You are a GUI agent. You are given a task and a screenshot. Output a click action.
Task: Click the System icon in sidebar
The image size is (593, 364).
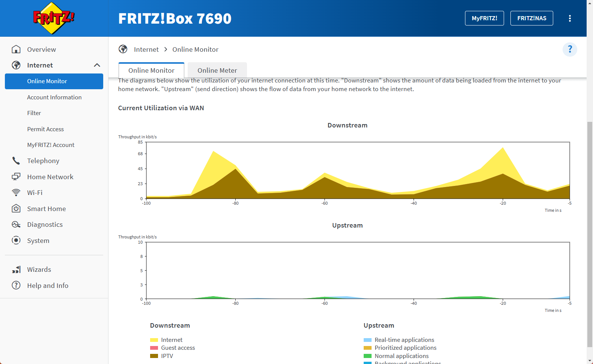pyautogui.click(x=16, y=240)
